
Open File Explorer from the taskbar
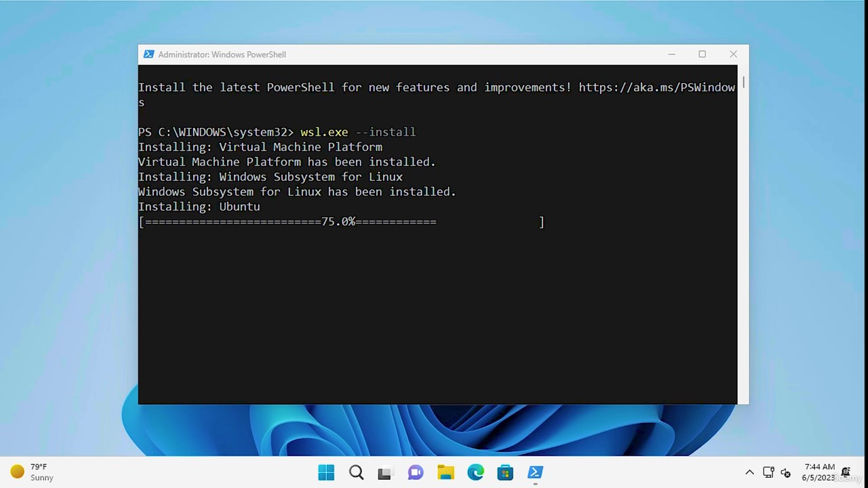point(446,472)
